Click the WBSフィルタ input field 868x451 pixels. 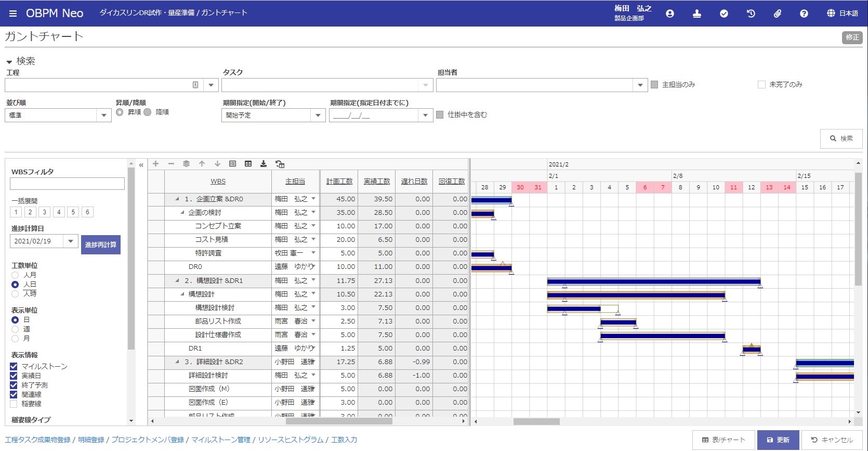click(67, 184)
